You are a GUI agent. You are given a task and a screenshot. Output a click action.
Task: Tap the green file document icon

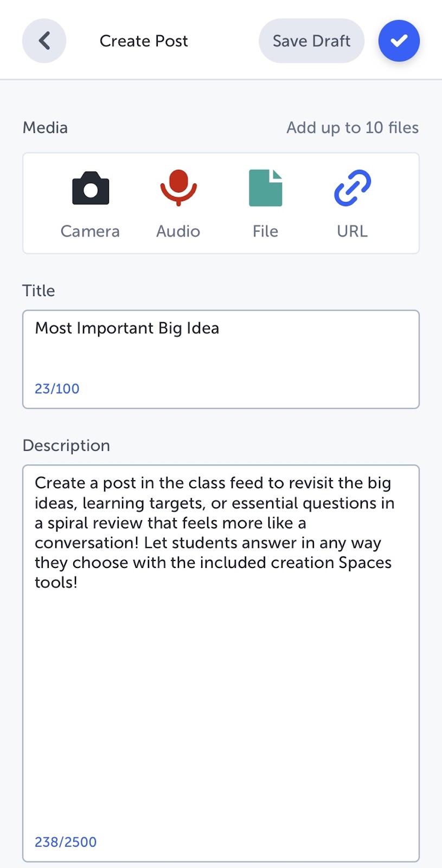click(265, 188)
